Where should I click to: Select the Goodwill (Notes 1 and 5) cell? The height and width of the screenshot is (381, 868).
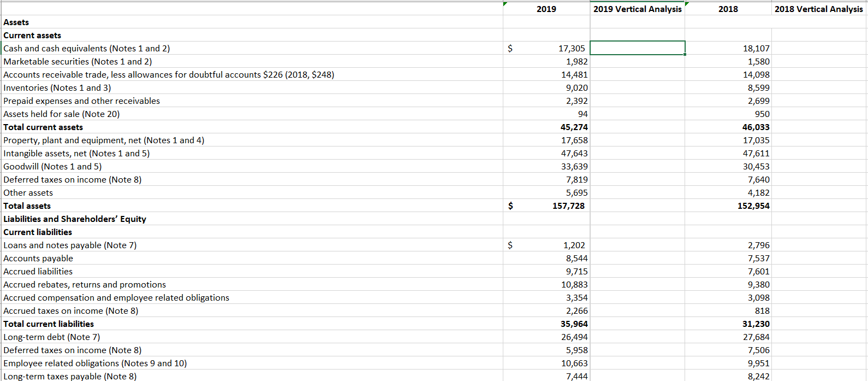coord(252,166)
